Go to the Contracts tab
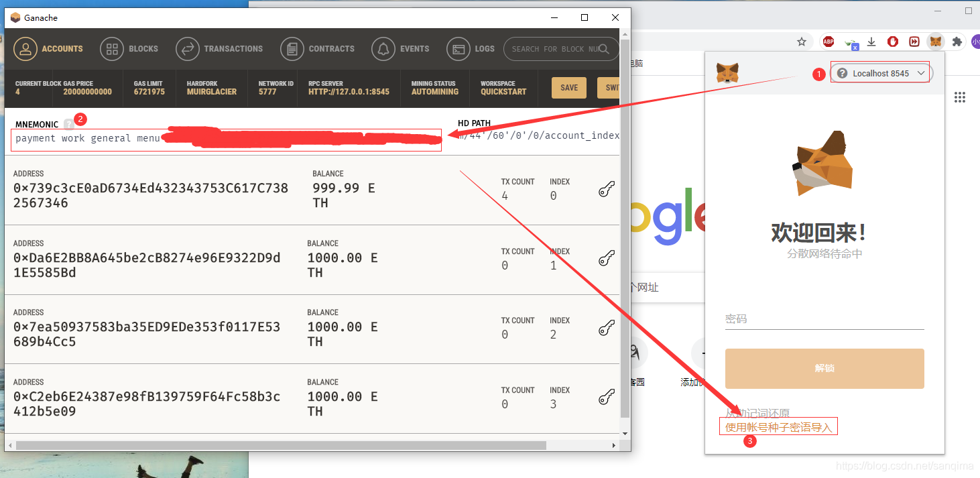This screenshot has width=980, height=478. (318, 49)
